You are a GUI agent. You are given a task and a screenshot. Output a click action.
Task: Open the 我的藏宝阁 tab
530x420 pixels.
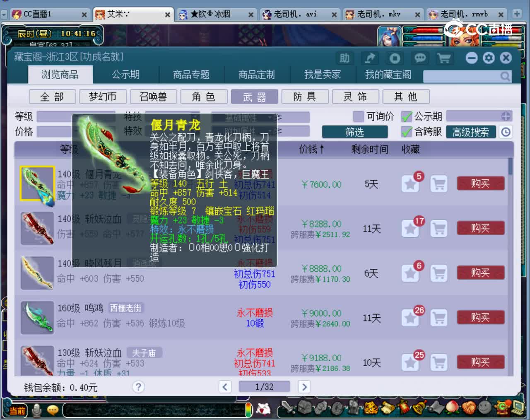[x=388, y=75]
